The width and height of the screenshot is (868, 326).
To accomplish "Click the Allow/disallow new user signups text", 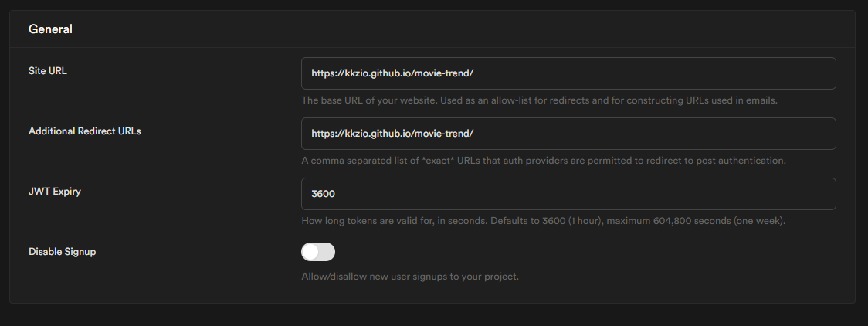I will (409, 276).
